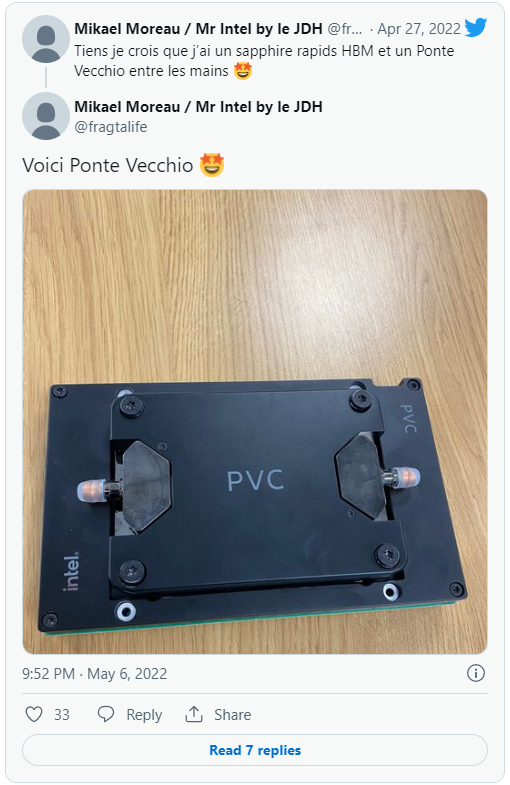Screen dimensions: 510x785
Task: Click the Share text label
Action: 232,714
